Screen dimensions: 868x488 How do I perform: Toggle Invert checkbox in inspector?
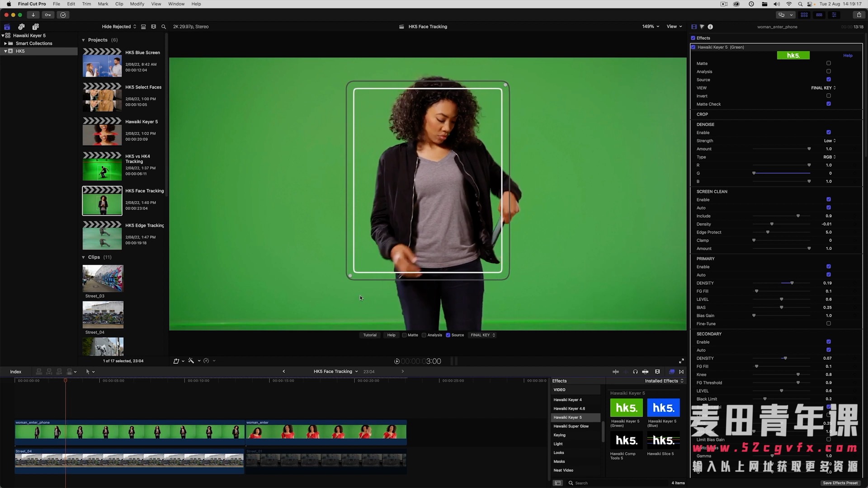coord(829,96)
